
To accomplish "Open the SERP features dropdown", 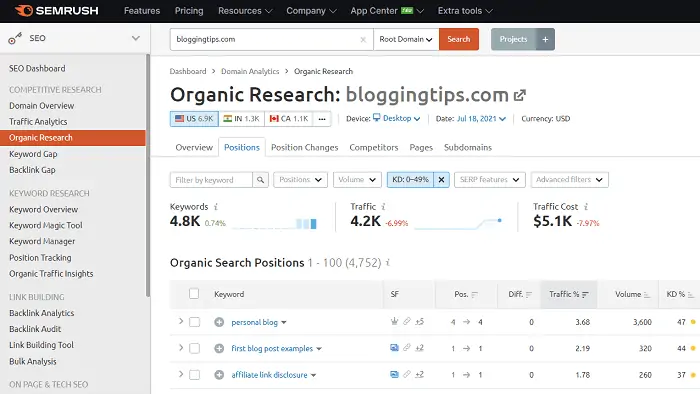I will coord(490,180).
